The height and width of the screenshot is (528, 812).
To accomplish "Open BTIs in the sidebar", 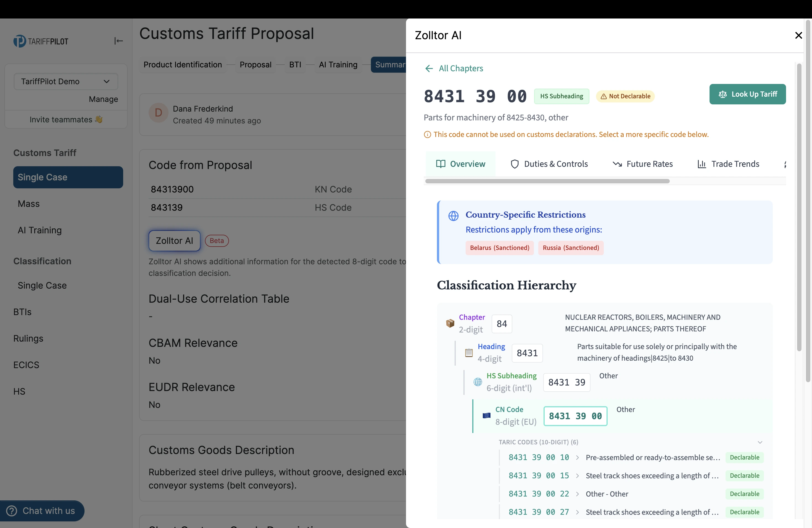I will (x=23, y=312).
